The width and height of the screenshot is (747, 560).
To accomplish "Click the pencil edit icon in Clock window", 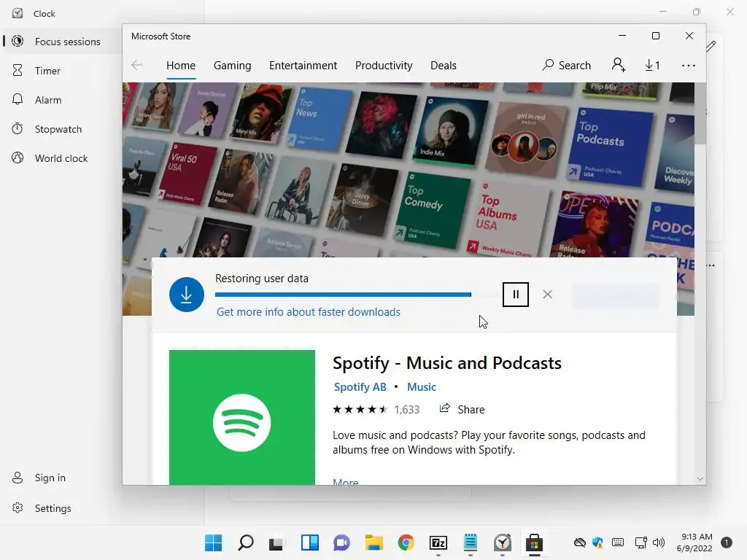I will [x=711, y=46].
